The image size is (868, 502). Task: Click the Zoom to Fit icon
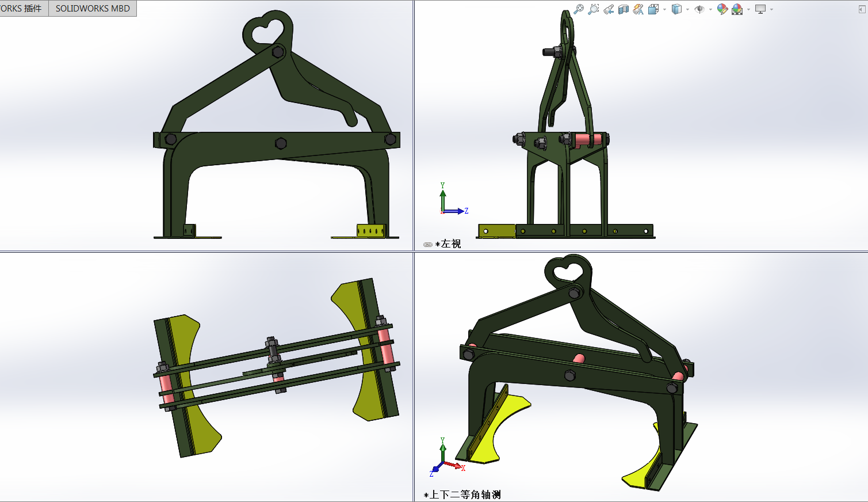579,9
